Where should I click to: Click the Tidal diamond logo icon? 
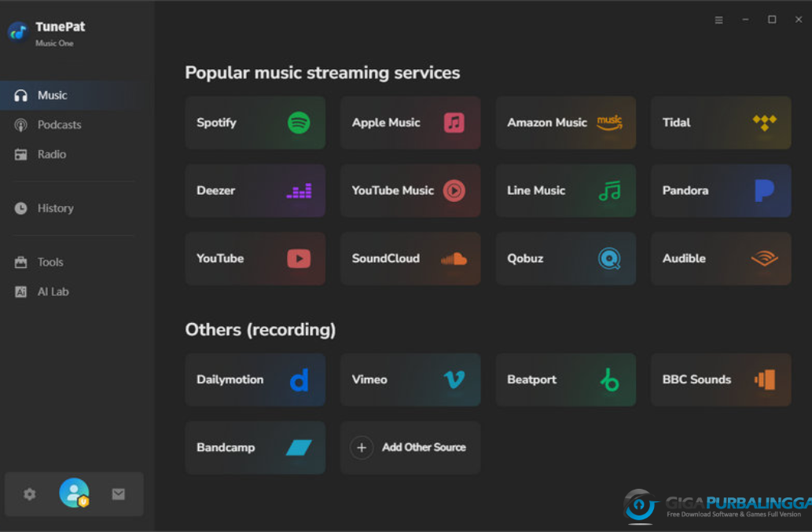click(x=764, y=123)
